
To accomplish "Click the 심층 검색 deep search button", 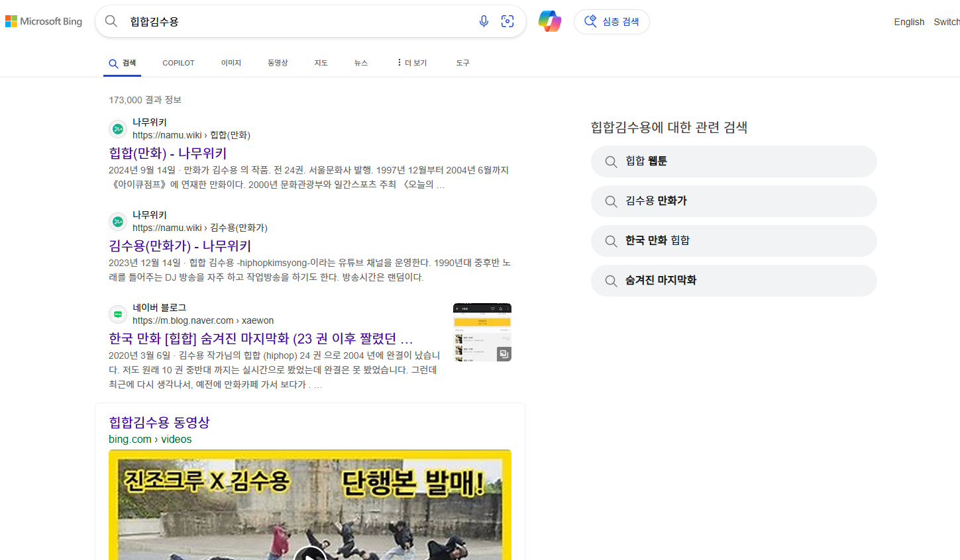I will pos(612,22).
